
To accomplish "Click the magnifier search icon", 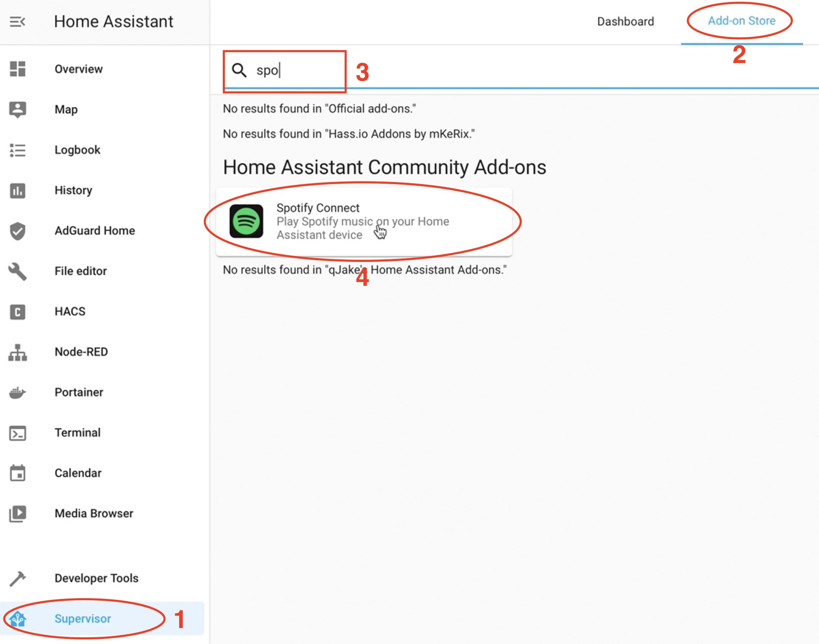I will (239, 70).
